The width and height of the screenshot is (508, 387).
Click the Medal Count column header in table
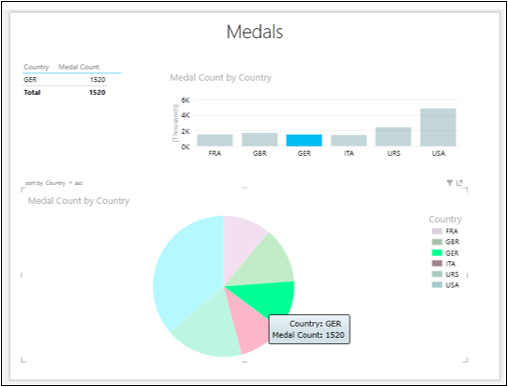pyautogui.click(x=79, y=67)
